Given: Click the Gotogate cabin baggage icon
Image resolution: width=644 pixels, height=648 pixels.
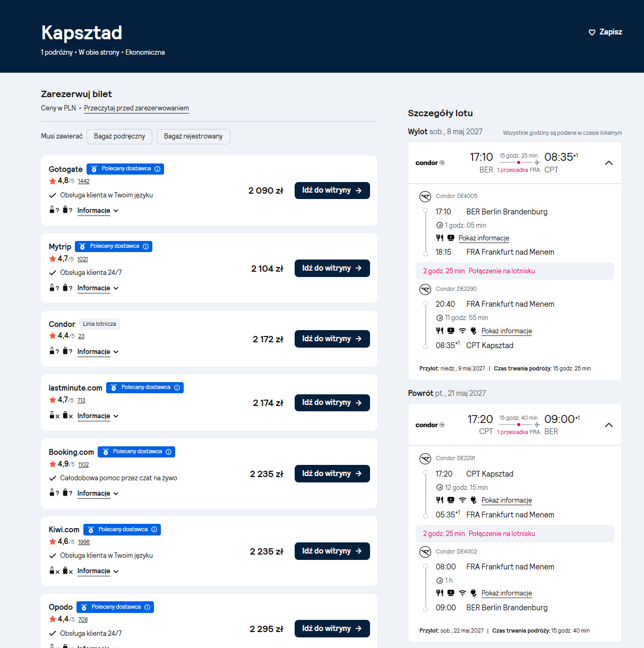Looking at the screenshot, I should point(52,210).
